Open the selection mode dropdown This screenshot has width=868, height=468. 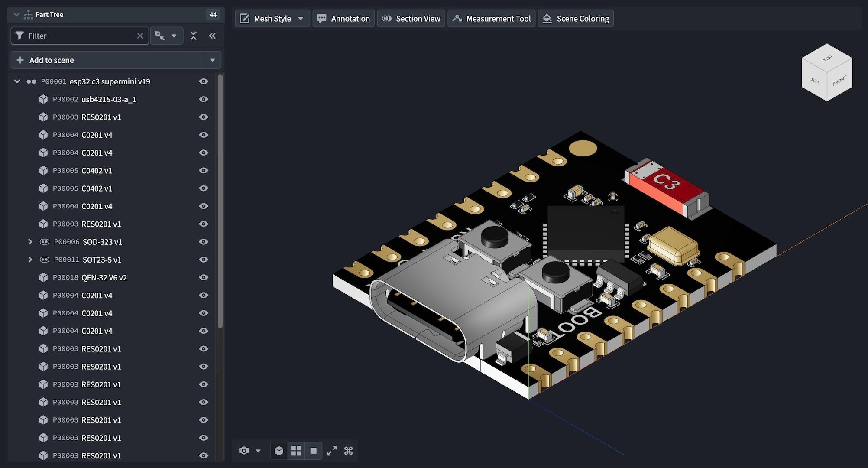pyautogui.click(x=166, y=36)
